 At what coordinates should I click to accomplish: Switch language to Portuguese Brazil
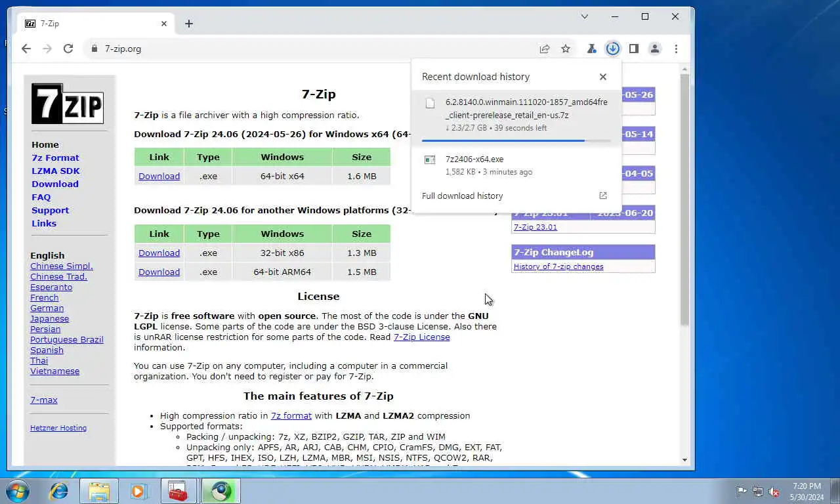pyautogui.click(x=67, y=339)
